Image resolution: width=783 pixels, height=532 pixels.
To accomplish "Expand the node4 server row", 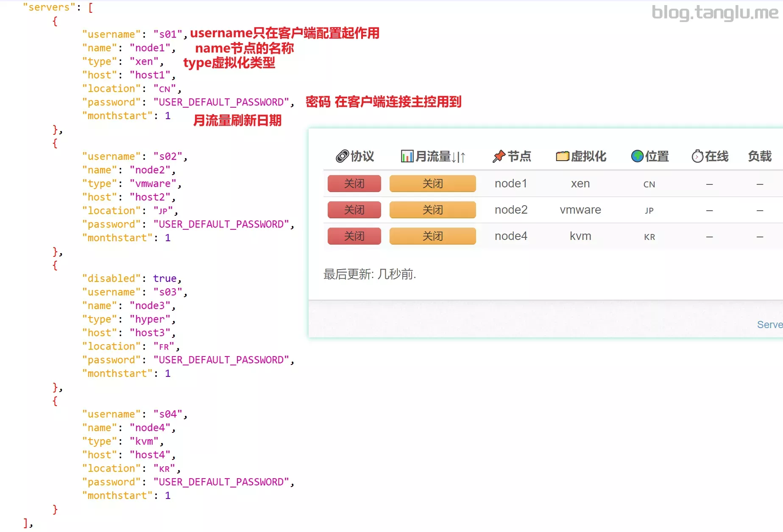I will click(x=511, y=236).
